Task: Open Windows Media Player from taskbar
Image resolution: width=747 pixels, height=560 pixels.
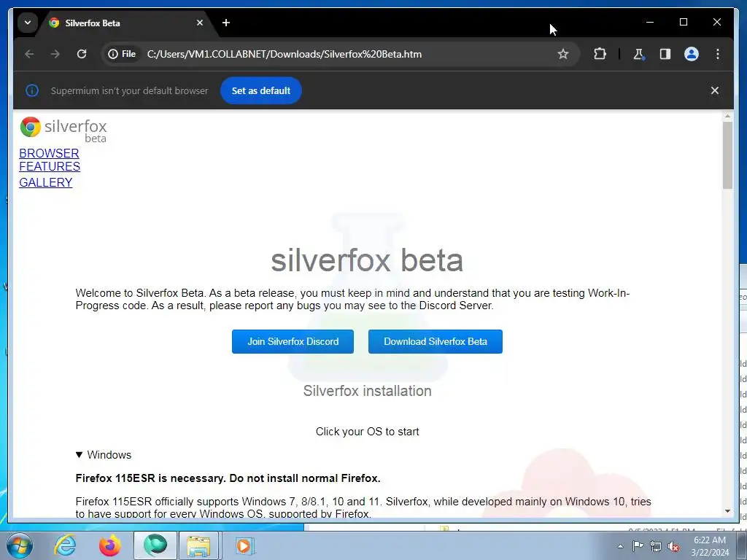Action: (x=244, y=545)
